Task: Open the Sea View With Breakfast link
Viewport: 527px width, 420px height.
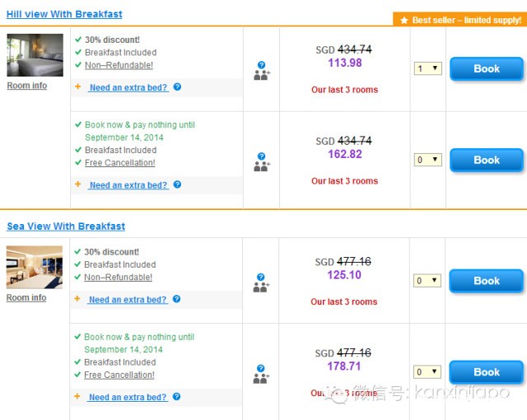Action: point(66,226)
